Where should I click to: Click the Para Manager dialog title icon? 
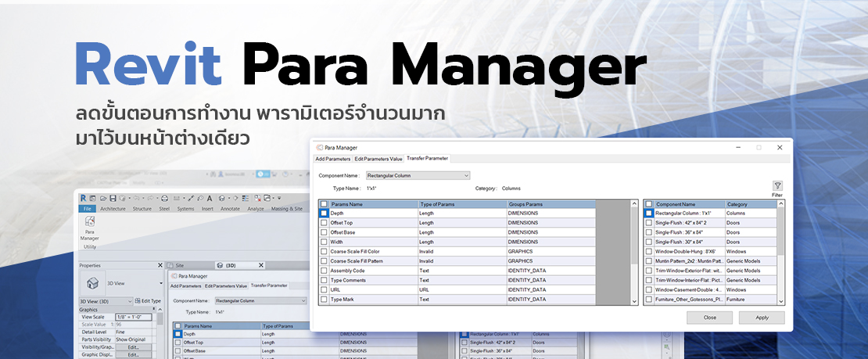click(319, 147)
